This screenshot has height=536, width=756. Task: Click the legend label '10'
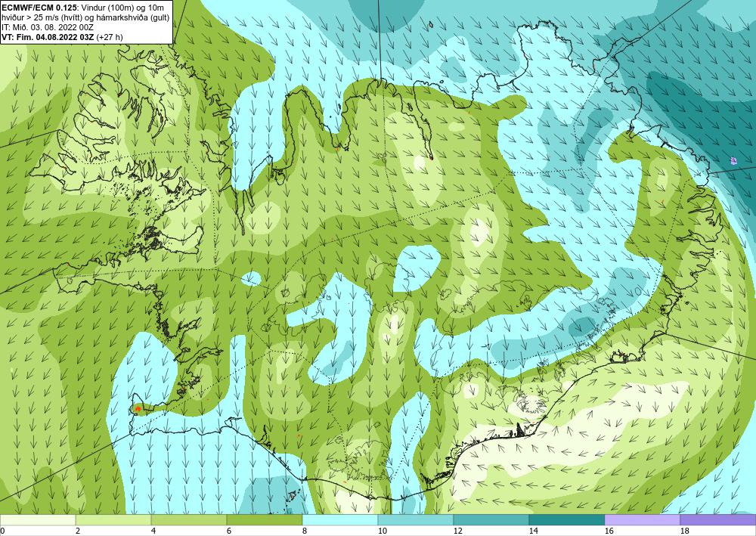(382, 531)
